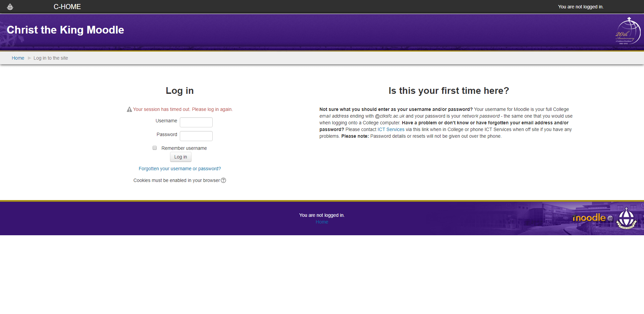
Task: Click the 'Remember username' label
Action: [184, 148]
